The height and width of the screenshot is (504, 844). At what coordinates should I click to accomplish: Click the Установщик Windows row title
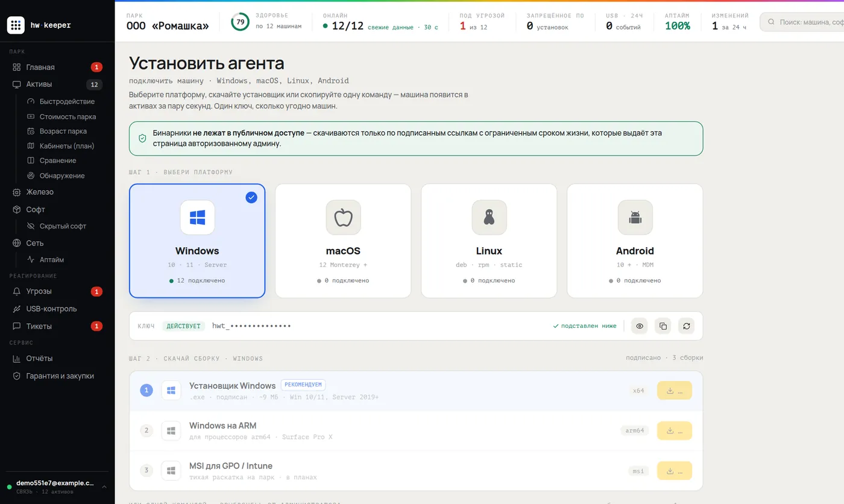232,386
